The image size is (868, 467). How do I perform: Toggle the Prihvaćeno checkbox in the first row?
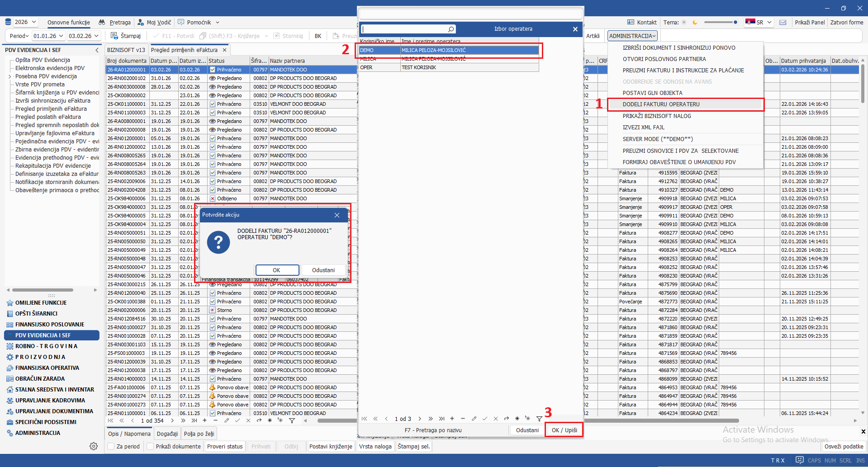coord(213,70)
